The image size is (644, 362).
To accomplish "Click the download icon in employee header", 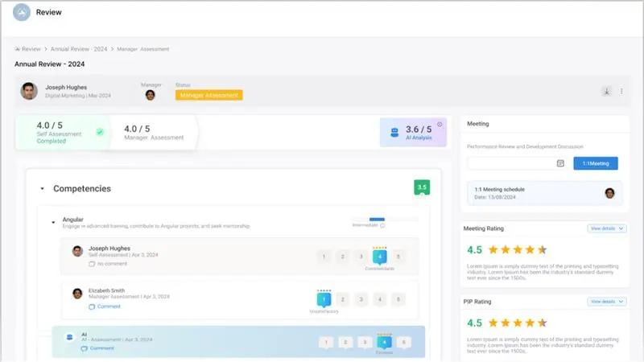I will (606, 91).
